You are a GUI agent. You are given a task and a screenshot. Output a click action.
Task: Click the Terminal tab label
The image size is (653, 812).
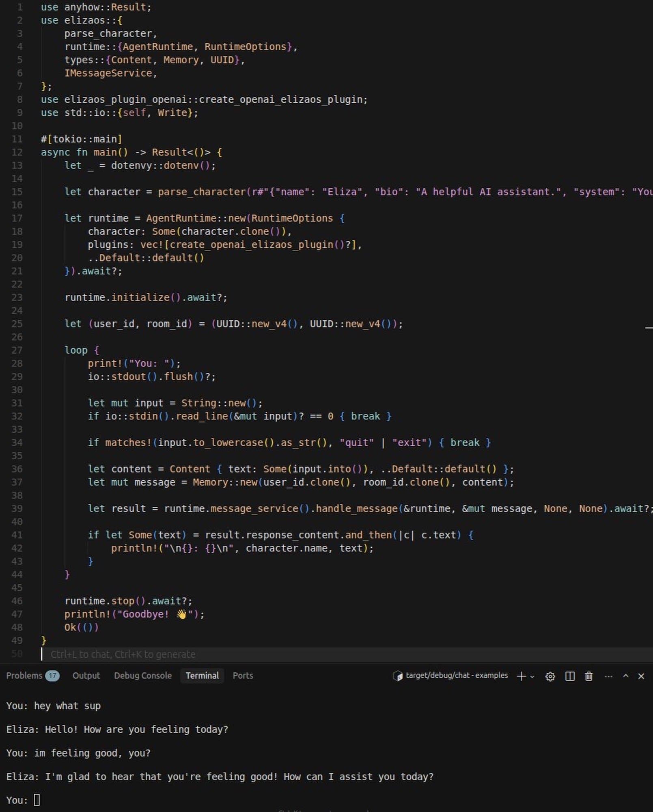202,675
